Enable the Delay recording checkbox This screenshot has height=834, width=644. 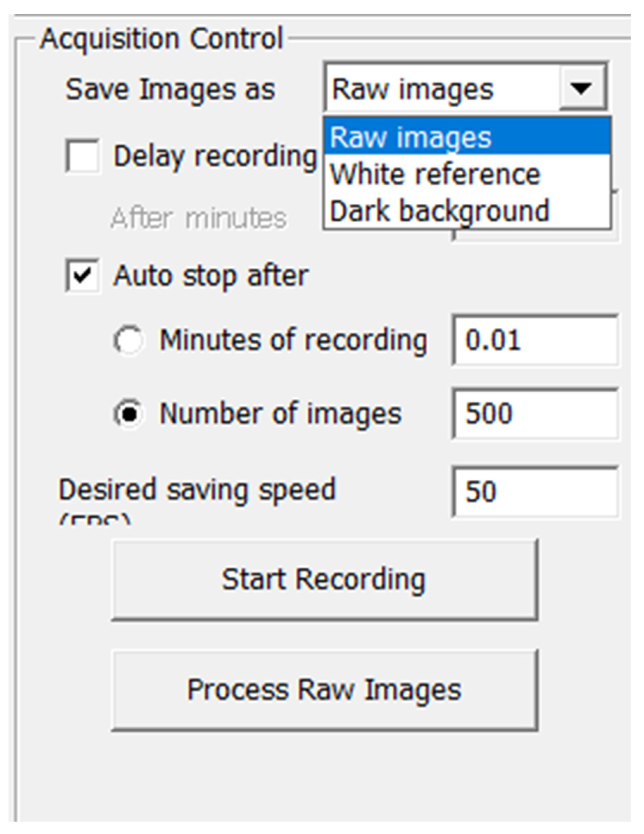click(x=82, y=156)
